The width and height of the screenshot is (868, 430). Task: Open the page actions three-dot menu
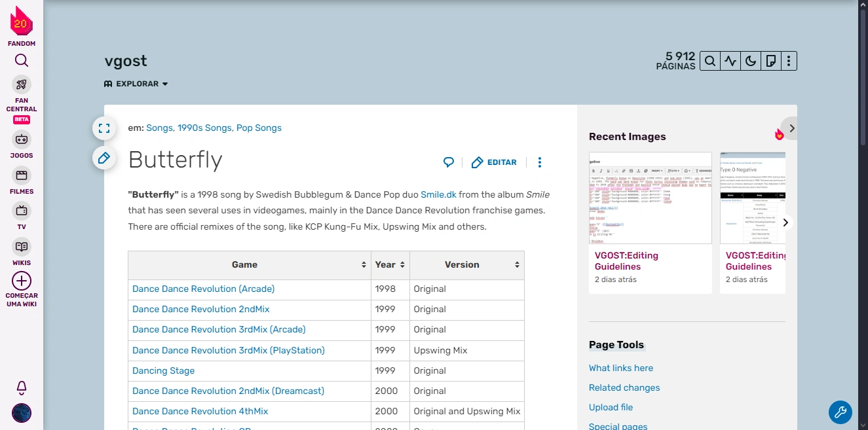pyautogui.click(x=540, y=162)
